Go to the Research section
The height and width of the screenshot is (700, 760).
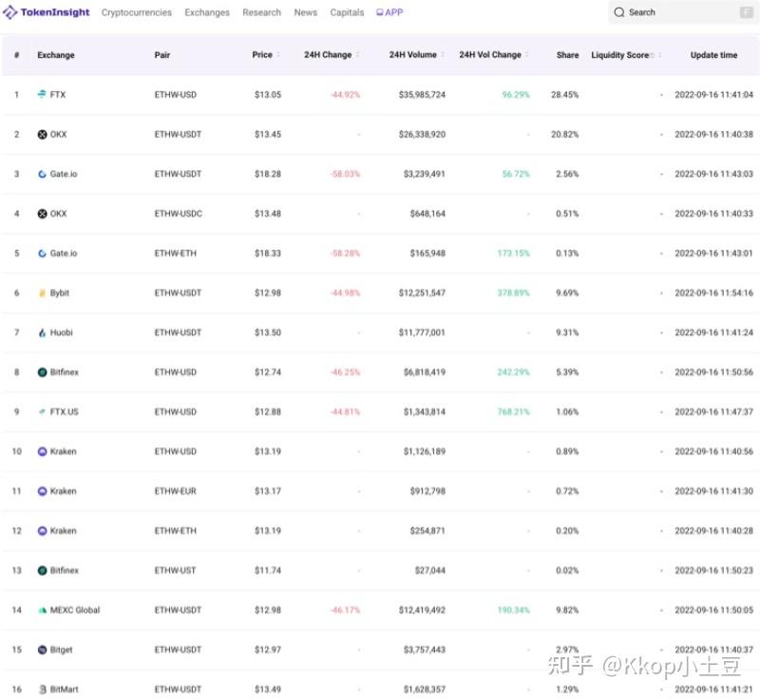coord(262,12)
